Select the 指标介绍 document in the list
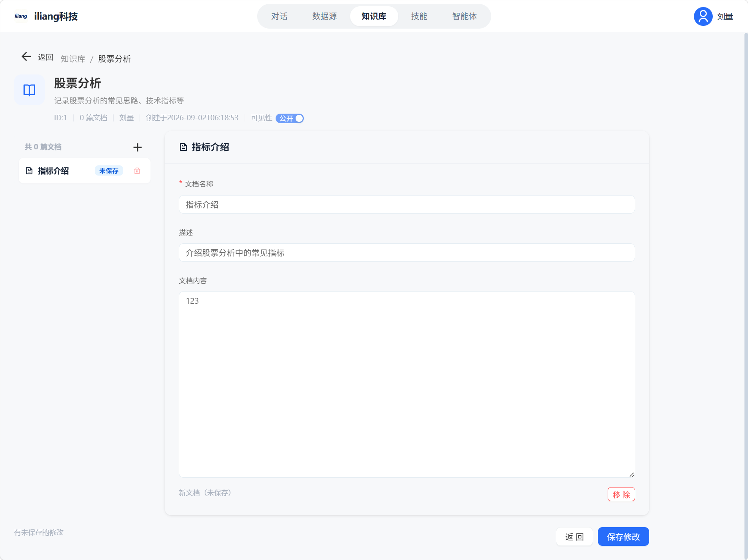This screenshot has height=560, width=748. [85, 171]
